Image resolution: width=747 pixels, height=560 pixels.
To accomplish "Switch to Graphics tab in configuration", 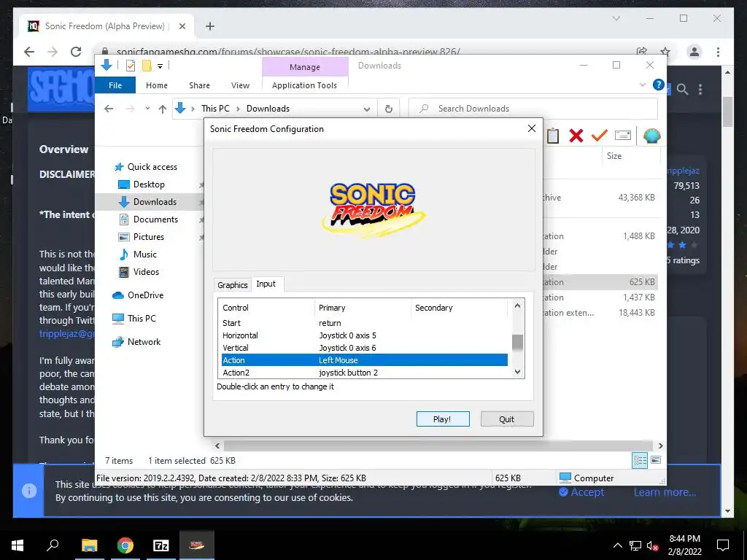I will tap(233, 285).
